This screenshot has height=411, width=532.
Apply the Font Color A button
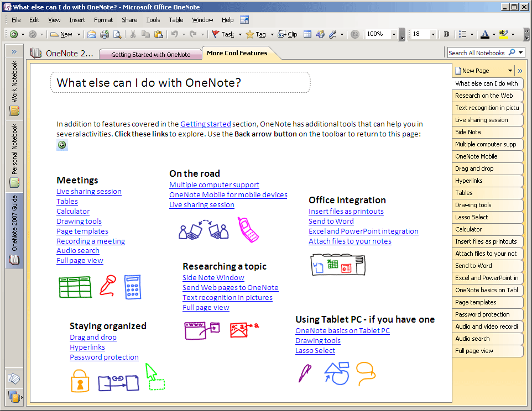[485, 34]
